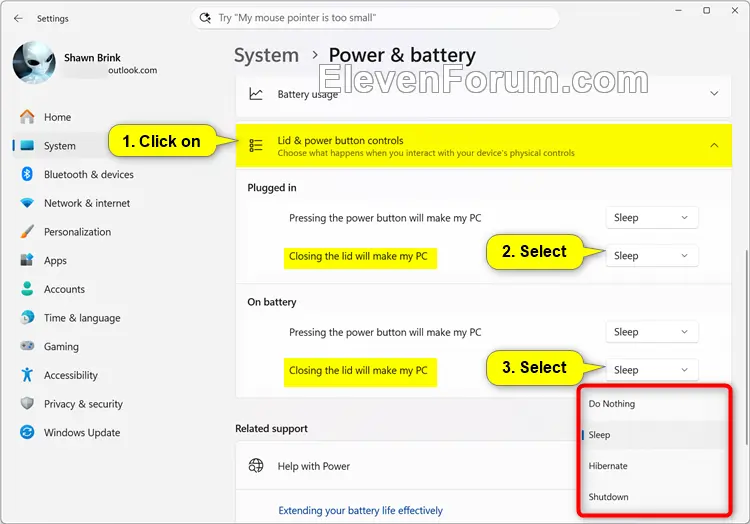Image resolution: width=750 pixels, height=524 pixels.
Task: Click the Plugged in heading text
Action: 272,188
